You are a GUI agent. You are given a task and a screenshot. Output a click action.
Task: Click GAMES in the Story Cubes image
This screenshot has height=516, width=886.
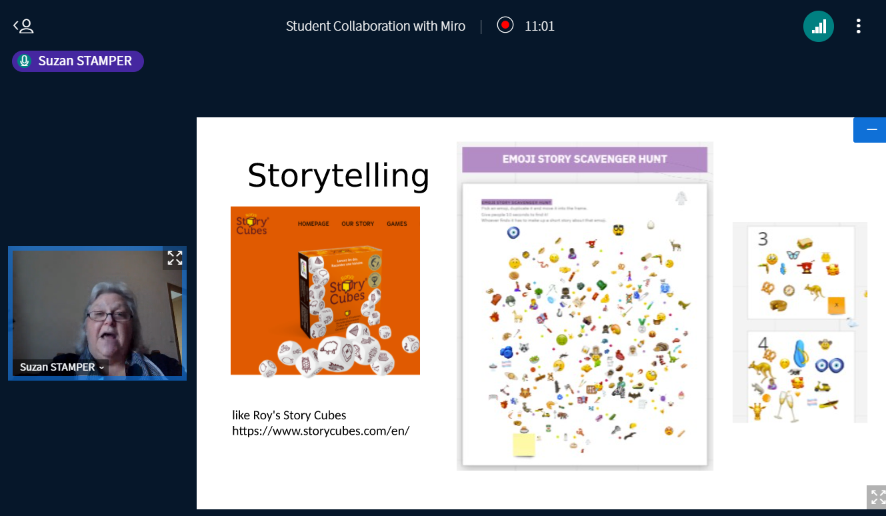point(397,224)
